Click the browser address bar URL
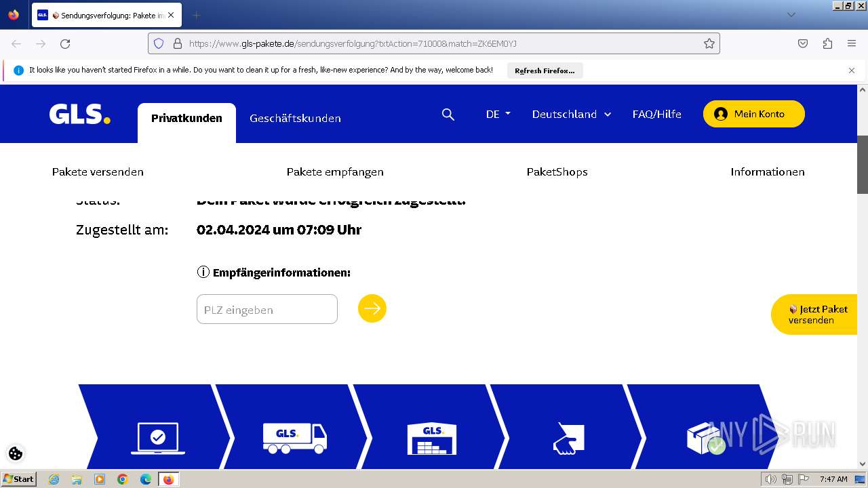868x488 pixels. tap(353, 43)
